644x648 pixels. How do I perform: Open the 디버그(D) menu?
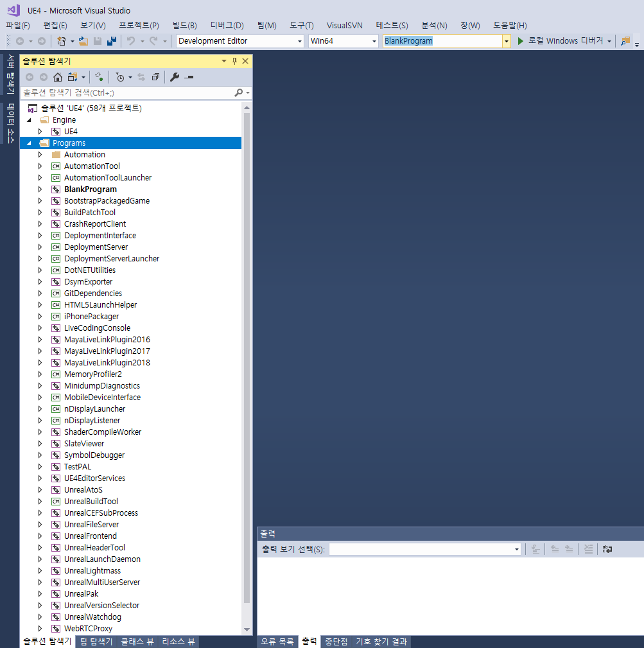click(x=227, y=25)
